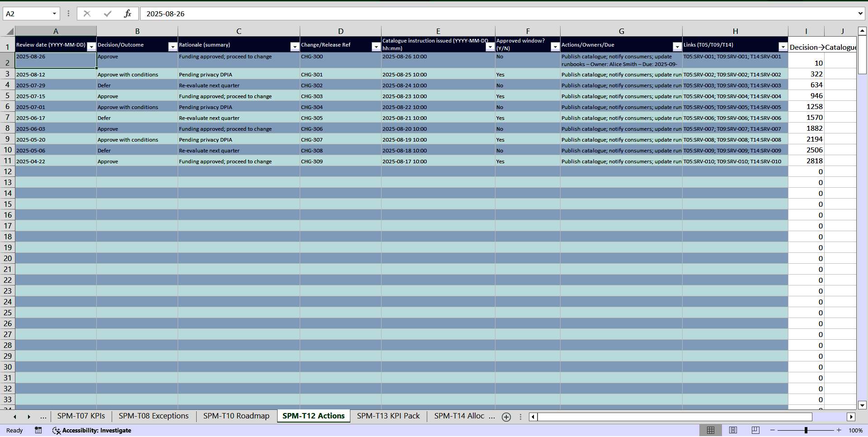Switch to SPM-T10 Roadmap sheet tab
The image size is (868, 437).
click(x=236, y=416)
